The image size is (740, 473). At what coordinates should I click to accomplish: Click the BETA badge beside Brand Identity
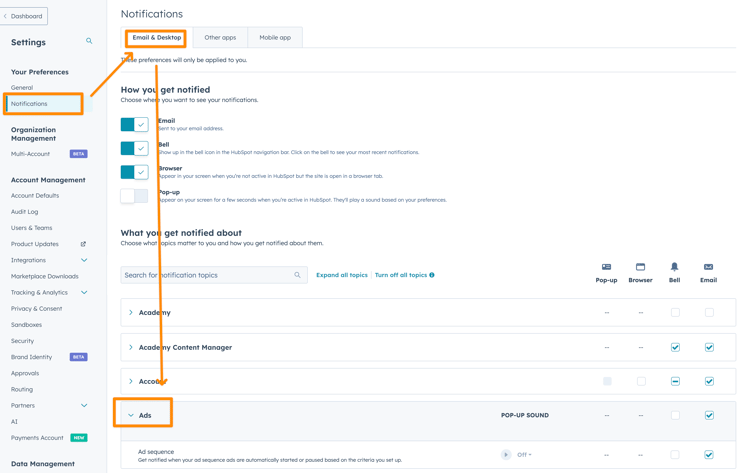pyautogui.click(x=79, y=357)
